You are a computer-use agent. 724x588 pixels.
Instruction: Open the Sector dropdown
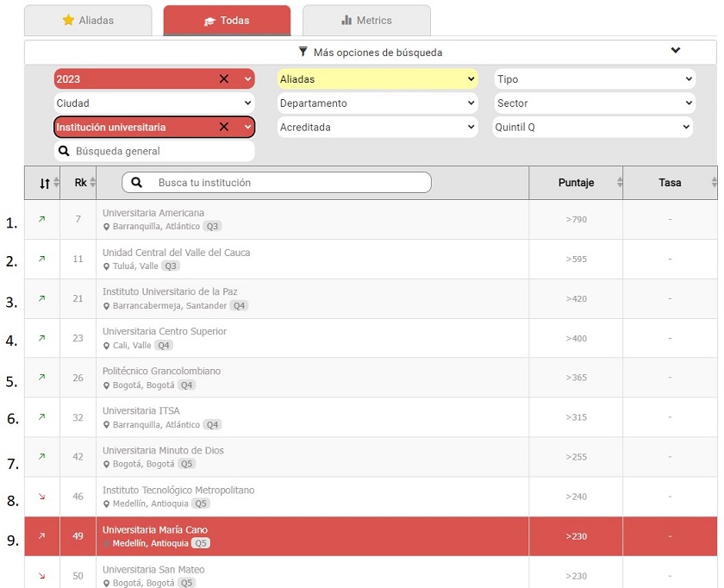[595, 103]
